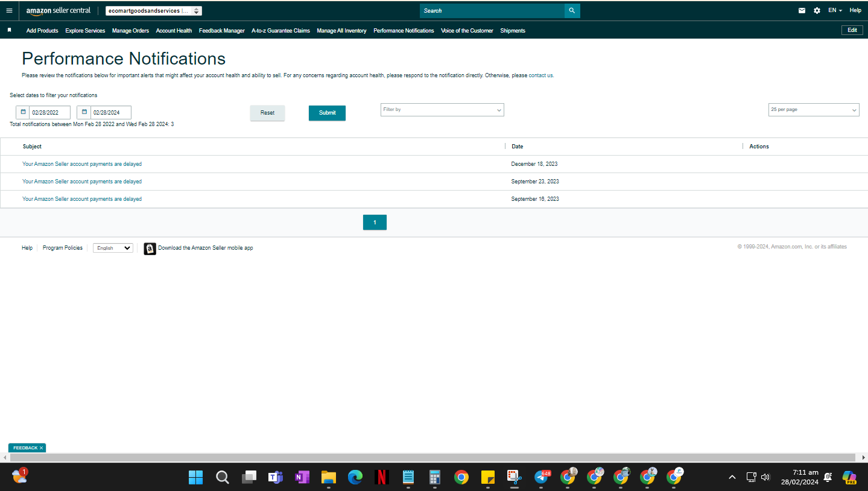Click the Date column header
Image resolution: width=868 pixels, height=491 pixels.
click(517, 147)
